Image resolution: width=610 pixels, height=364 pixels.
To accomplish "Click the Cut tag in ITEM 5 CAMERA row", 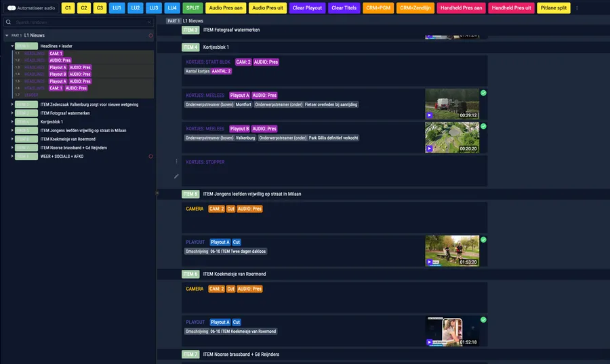I will pyautogui.click(x=230, y=209).
